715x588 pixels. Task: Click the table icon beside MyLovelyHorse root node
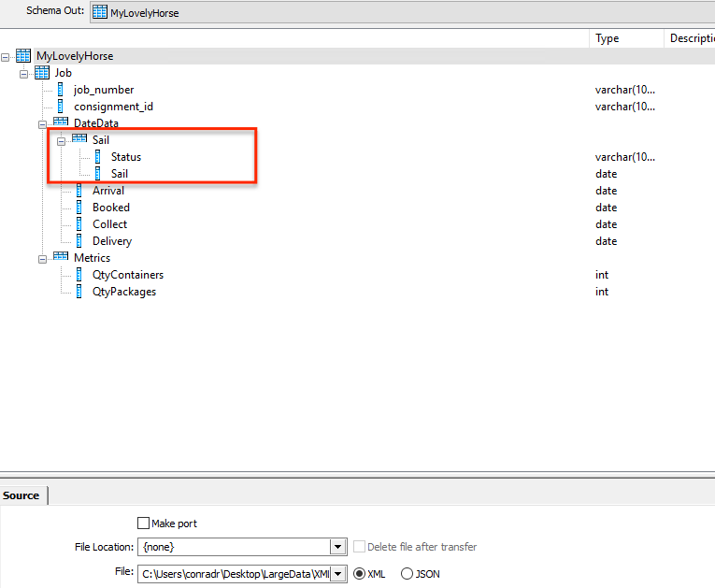23,56
